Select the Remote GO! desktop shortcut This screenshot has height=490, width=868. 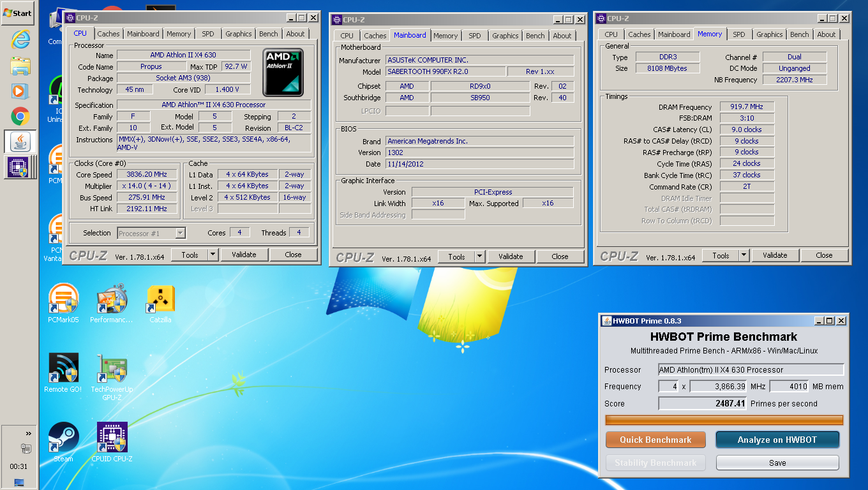point(63,373)
